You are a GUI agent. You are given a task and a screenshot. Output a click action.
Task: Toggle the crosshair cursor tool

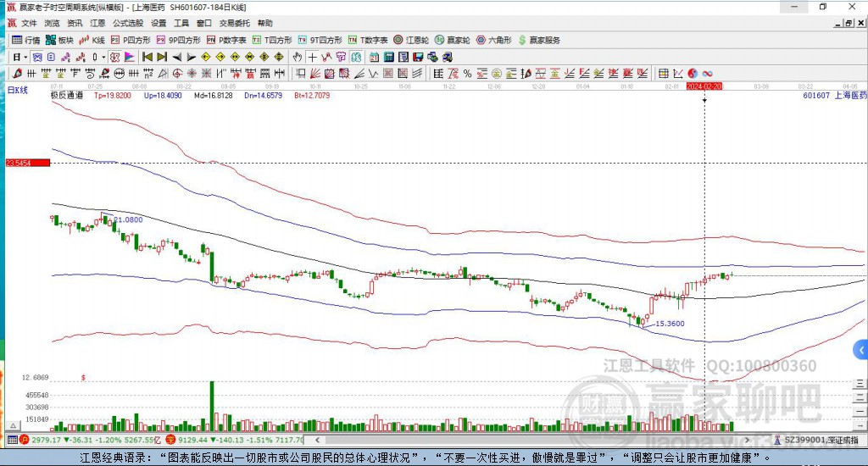click(x=312, y=57)
